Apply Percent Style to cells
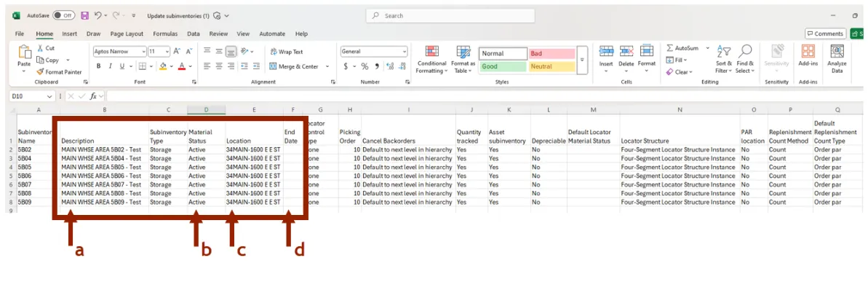Screen dimensions: 868x282 coord(365,66)
